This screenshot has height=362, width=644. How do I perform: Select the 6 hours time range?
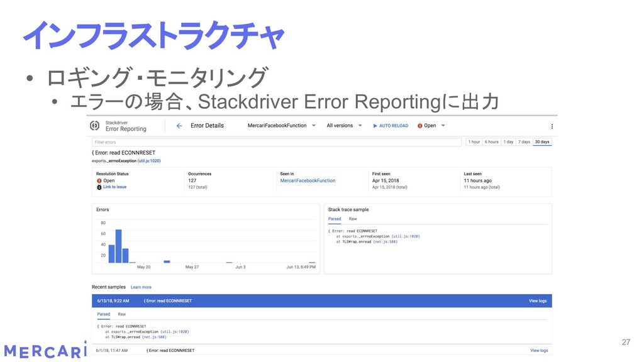point(492,142)
